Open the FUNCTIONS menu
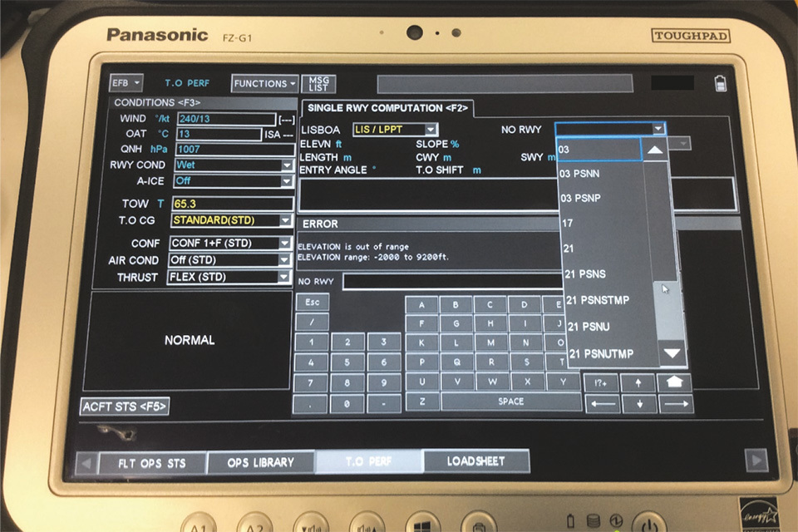Image resolution: width=798 pixels, height=532 pixels. [x=264, y=83]
